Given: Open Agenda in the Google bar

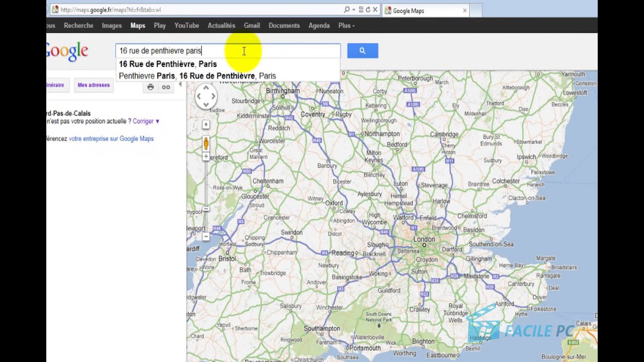Looking at the screenshot, I should click(319, 26).
